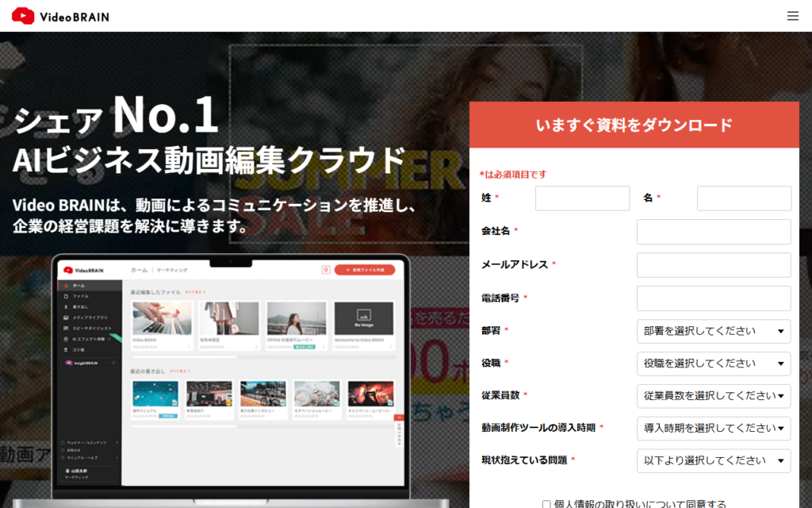
Task: Click the InsightBRAIN entry in mockup sidebar
Action: click(x=89, y=363)
